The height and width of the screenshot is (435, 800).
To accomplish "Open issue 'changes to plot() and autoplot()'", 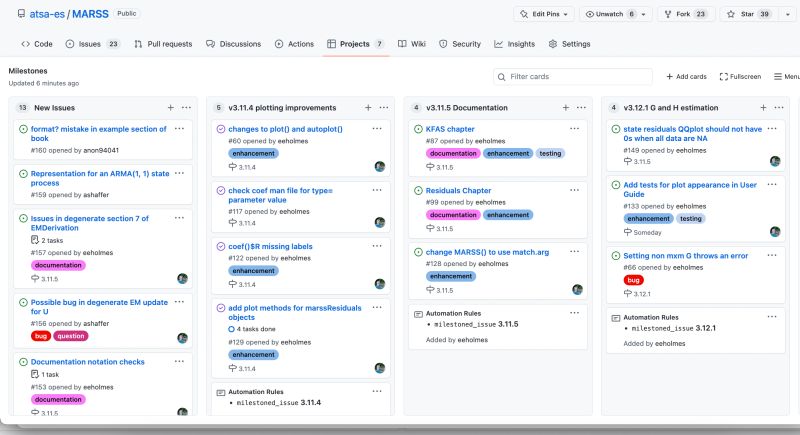I will coord(285,129).
